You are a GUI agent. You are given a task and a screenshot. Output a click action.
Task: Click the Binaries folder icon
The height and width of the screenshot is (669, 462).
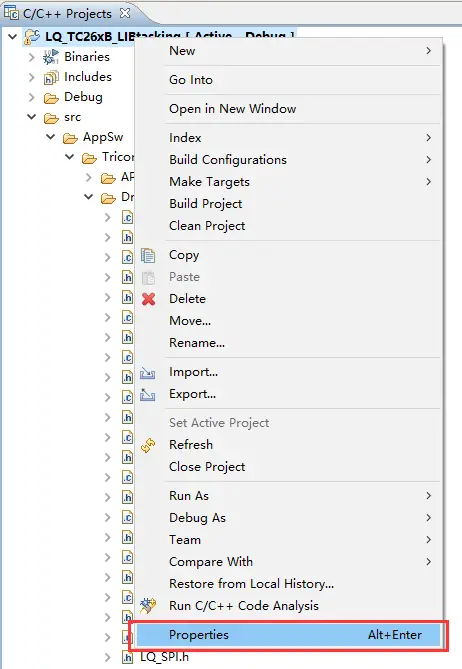click(x=51, y=57)
